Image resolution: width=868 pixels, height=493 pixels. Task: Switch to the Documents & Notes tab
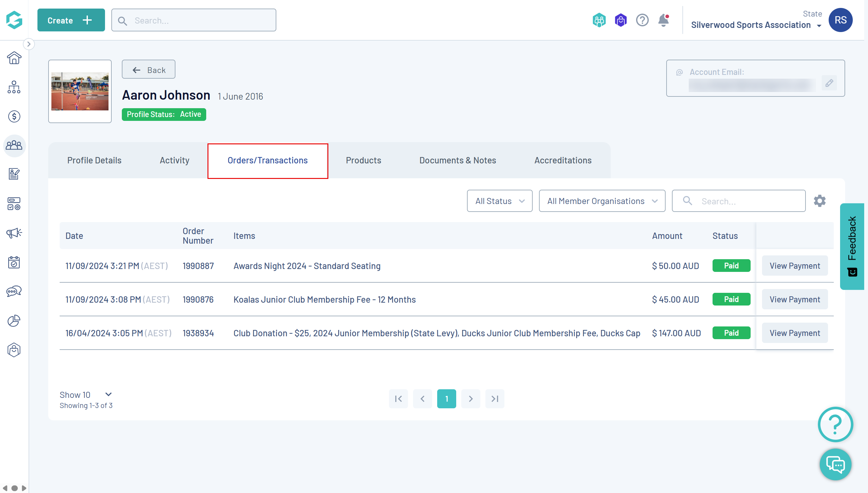click(x=457, y=160)
